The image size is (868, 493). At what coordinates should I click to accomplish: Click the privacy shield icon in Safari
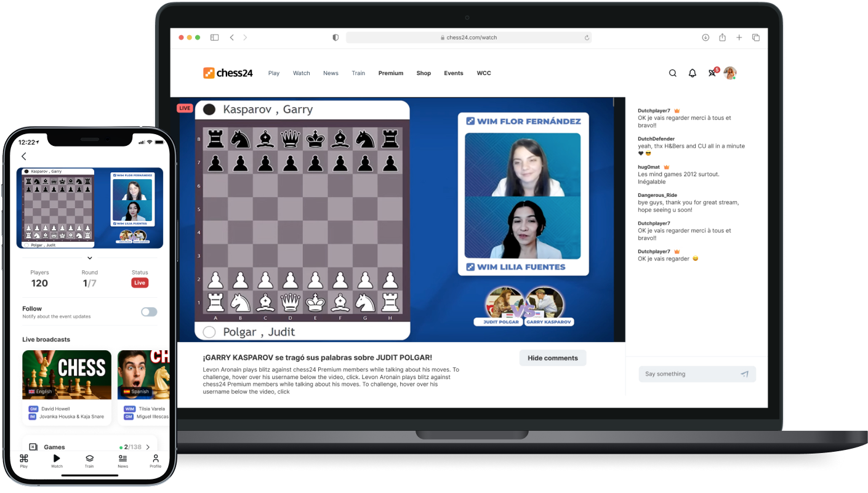[x=336, y=38]
